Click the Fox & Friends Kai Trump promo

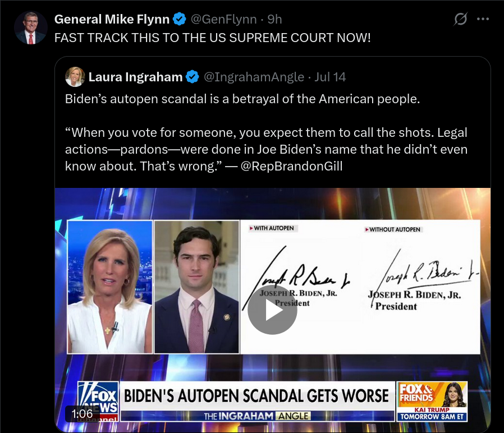coord(432,401)
